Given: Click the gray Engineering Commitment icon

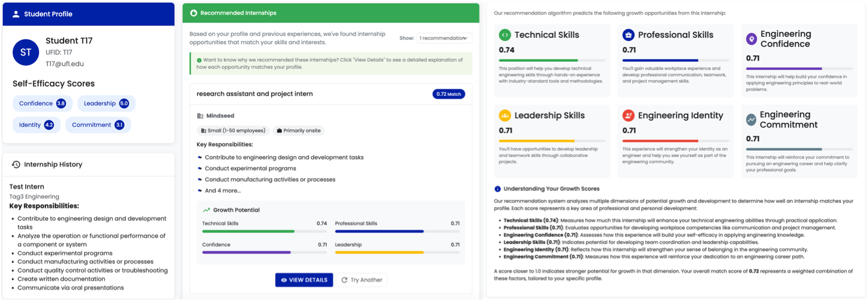Looking at the screenshot, I should [751, 119].
